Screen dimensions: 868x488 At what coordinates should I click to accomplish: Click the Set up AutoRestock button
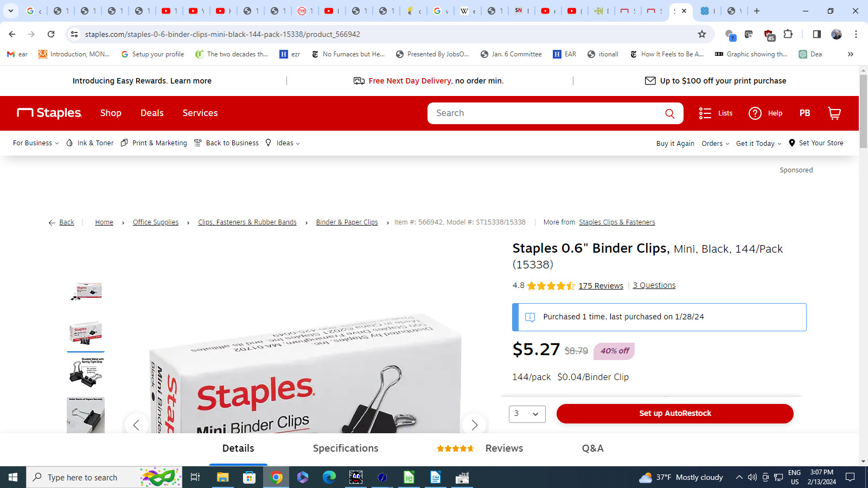tap(675, 413)
